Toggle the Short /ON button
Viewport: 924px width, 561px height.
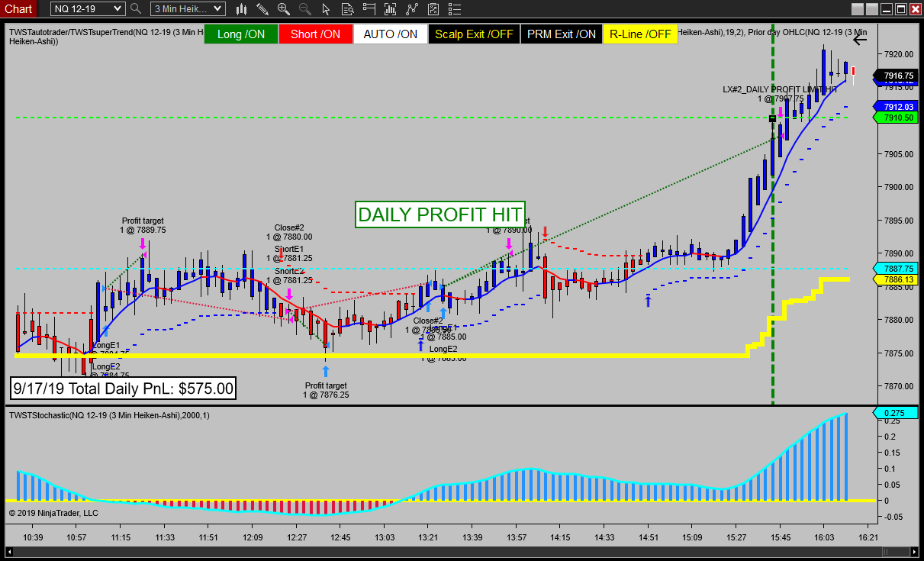point(315,34)
